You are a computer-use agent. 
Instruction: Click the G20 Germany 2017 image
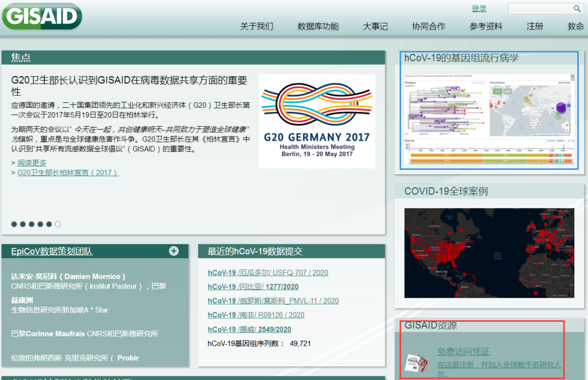pos(317,121)
